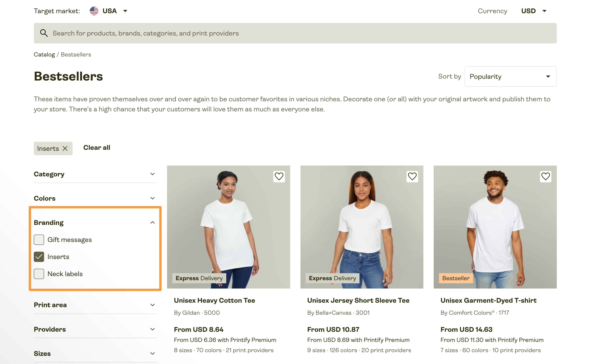
Task: Collapse the Branding section chevron
Action: (152, 222)
